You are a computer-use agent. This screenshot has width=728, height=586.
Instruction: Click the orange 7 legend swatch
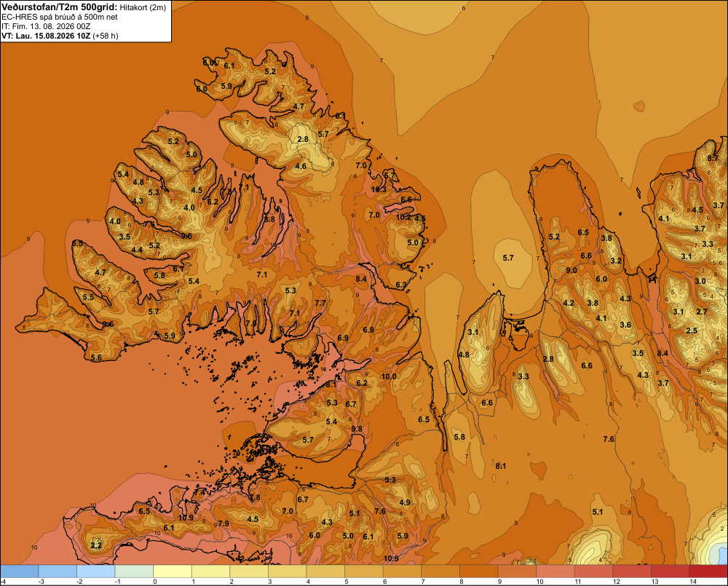(440, 571)
